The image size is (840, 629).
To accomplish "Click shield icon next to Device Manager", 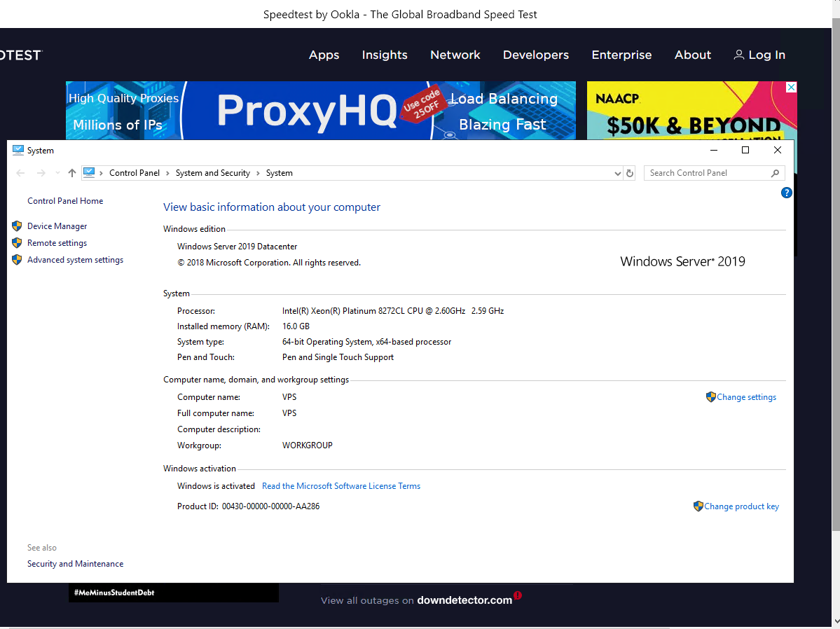I will [17, 226].
